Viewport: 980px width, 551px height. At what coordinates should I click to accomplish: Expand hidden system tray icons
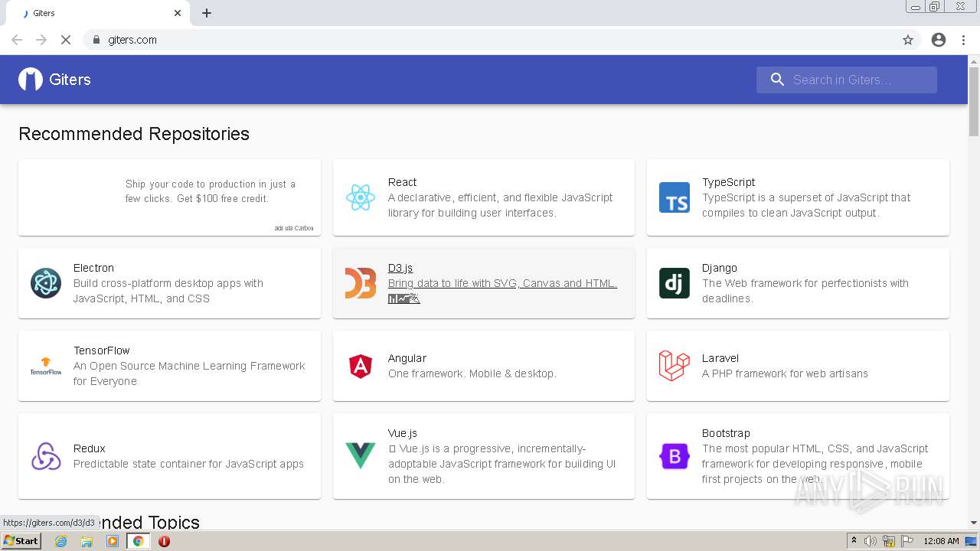point(854,541)
